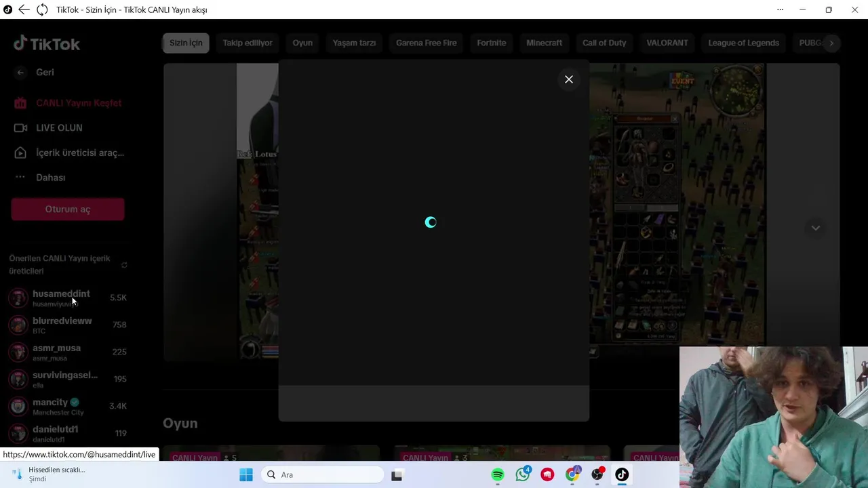Open the title bar three-dots menu
The width and height of the screenshot is (868, 488).
pos(780,9)
